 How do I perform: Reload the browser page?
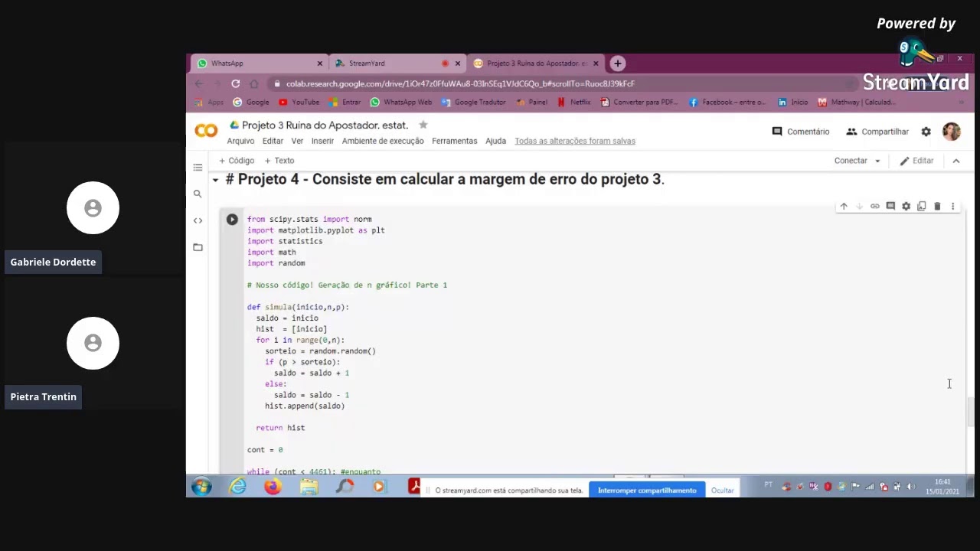click(236, 83)
